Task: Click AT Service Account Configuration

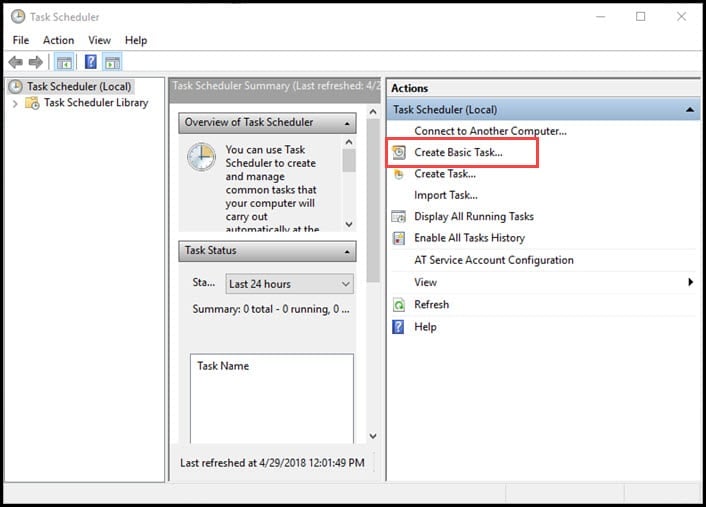Action: 494,260
